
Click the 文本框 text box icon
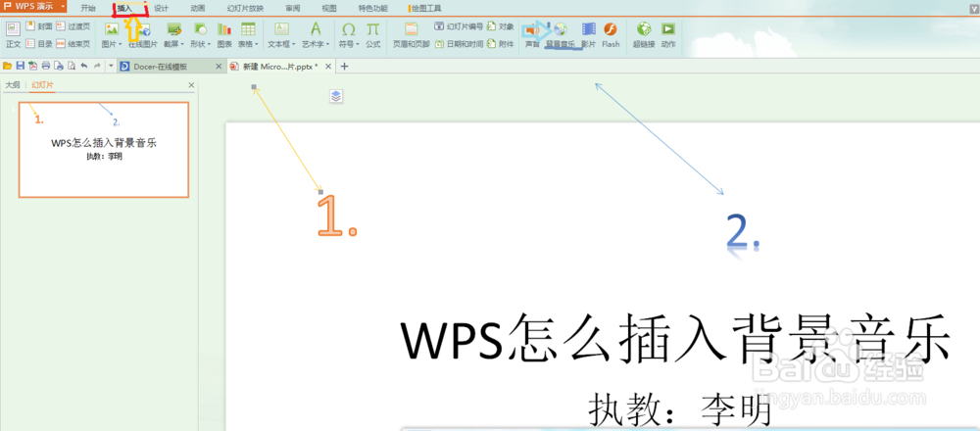(282, 28)
